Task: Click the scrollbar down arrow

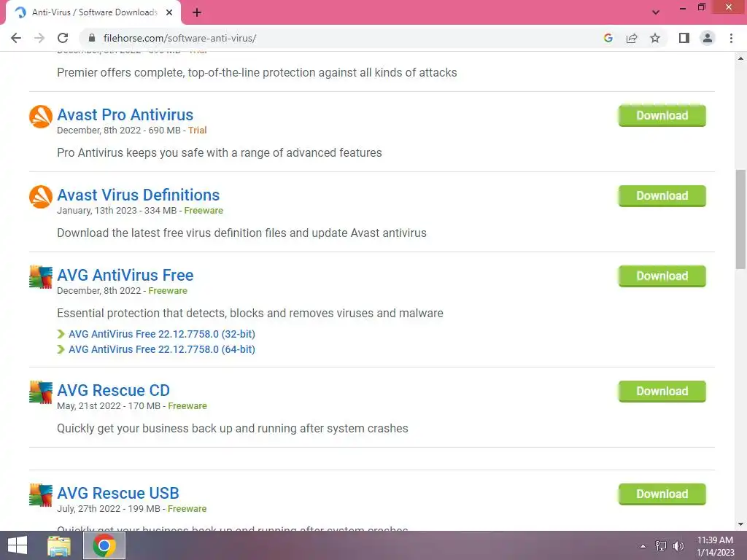Action: tap(740, 524)
